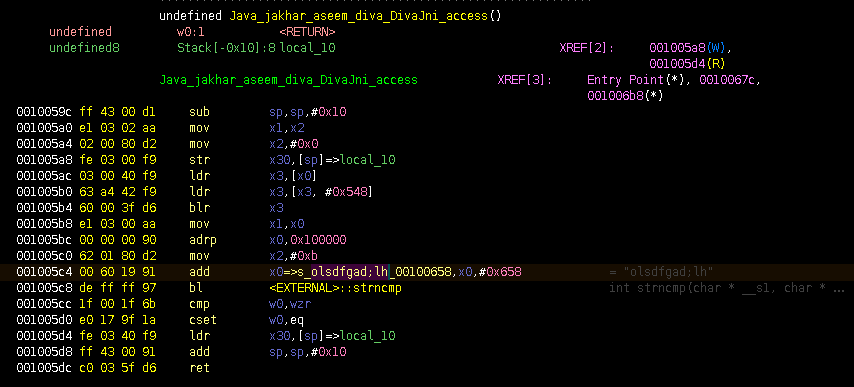Select the cset mnemonic
This screenshot has height=387, width=854.
[203, 320]
